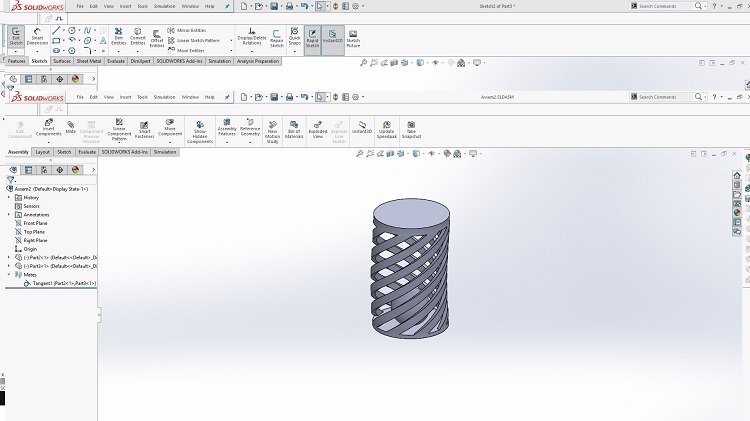Open DisplayManager color-ball tab in Assem2 panel
The height and width of the screenshot is (421, 750).
[75, 170]
